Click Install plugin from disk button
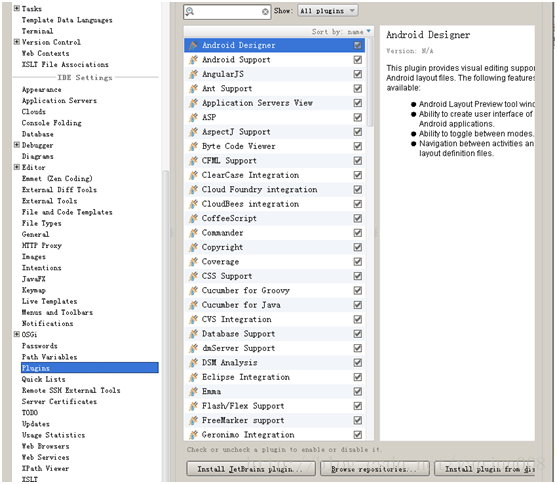The width and height of the screenshot is (557, 484). pos(485,469)
